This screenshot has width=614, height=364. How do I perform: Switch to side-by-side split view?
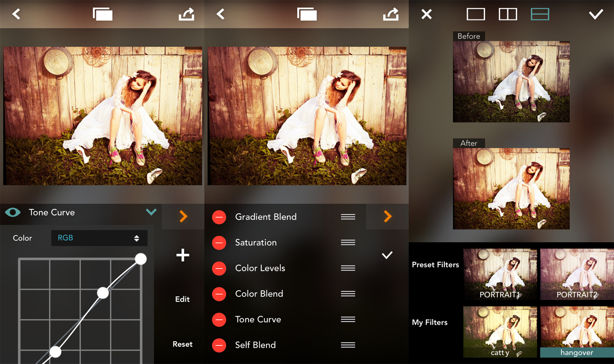[x=508, y=14]
